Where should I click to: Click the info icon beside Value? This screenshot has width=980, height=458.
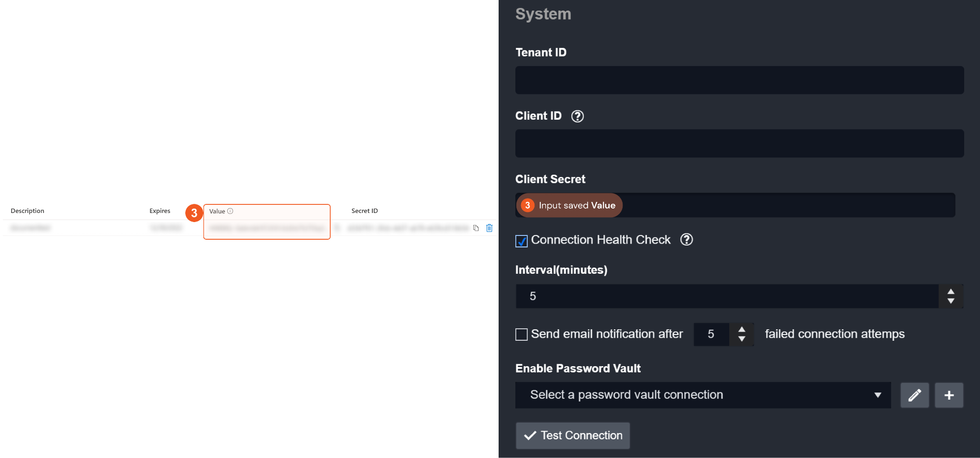pos(230,211)
